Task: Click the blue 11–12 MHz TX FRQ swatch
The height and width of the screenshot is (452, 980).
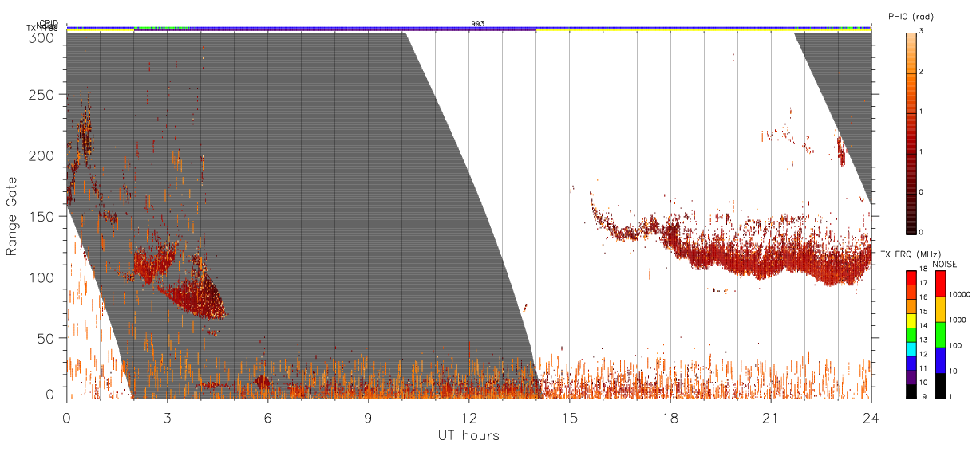Action: (x=911, y=364)
